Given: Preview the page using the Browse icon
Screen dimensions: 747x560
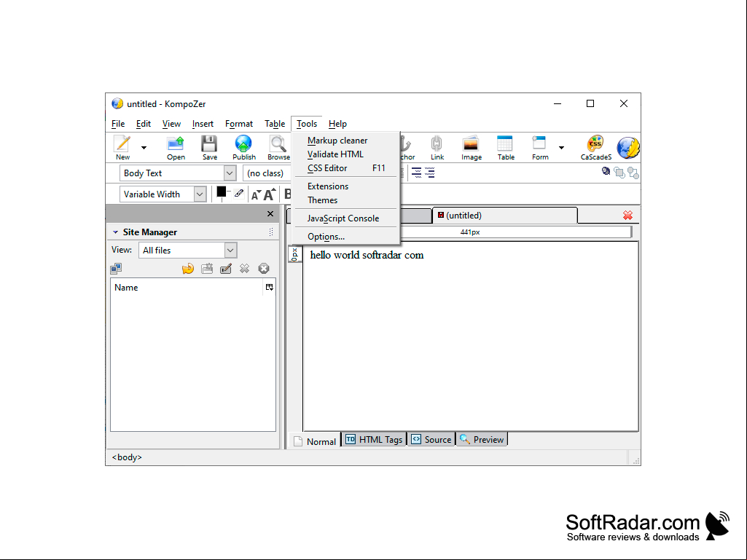Looking at the screenshot, I should [x=278, y=148].
